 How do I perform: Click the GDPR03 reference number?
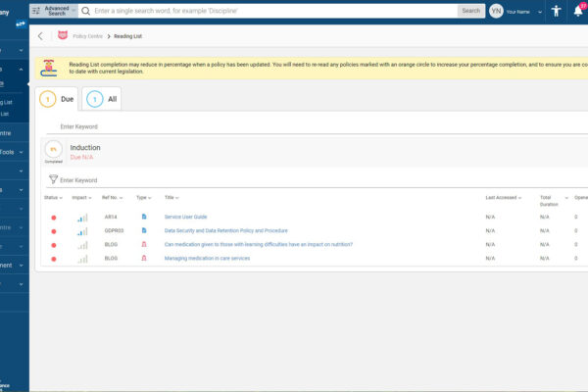coord(114,230)
